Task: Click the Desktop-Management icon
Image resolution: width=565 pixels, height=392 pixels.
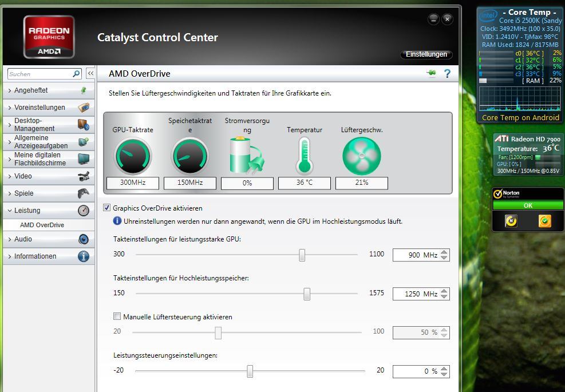Action: (x=84, y=125)
